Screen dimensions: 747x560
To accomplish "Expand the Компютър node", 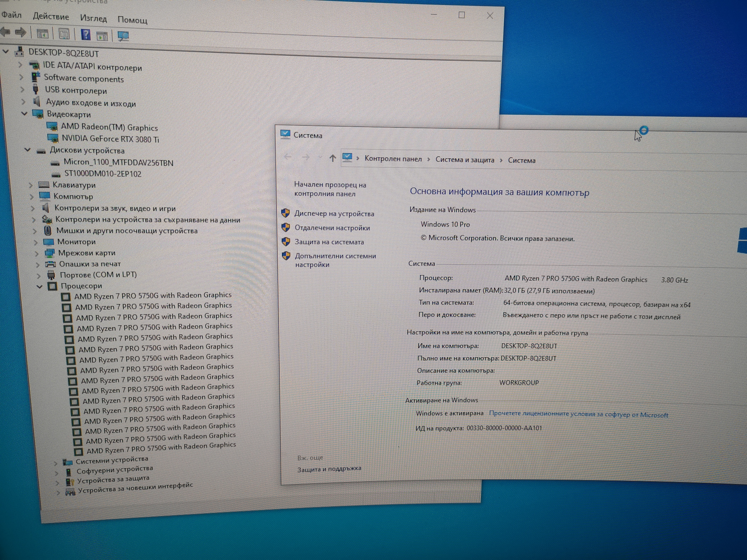I will 32,196.
